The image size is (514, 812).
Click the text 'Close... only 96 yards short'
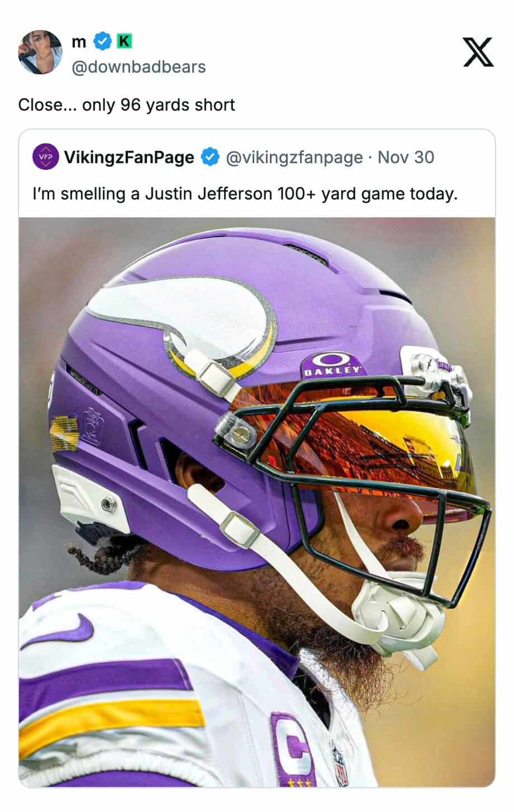127,105
